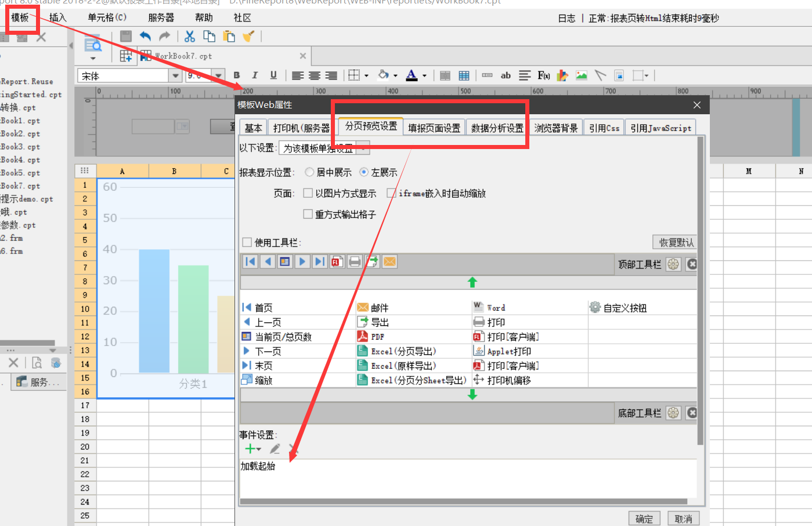Select the 居中展示 radio button

pos(309,172)
